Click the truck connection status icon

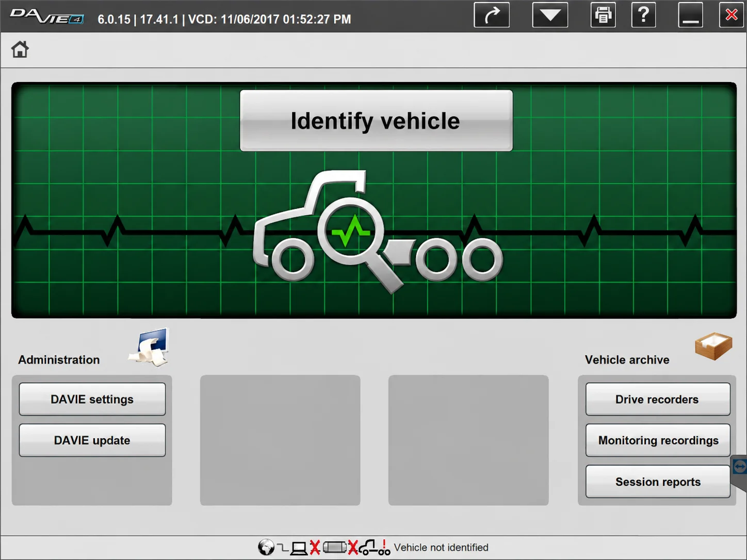[x=375, y=548]
